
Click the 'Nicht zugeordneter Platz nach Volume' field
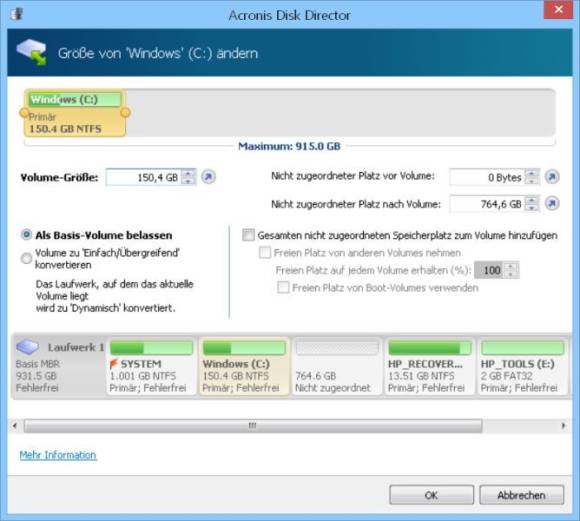[x=488, y=204]
